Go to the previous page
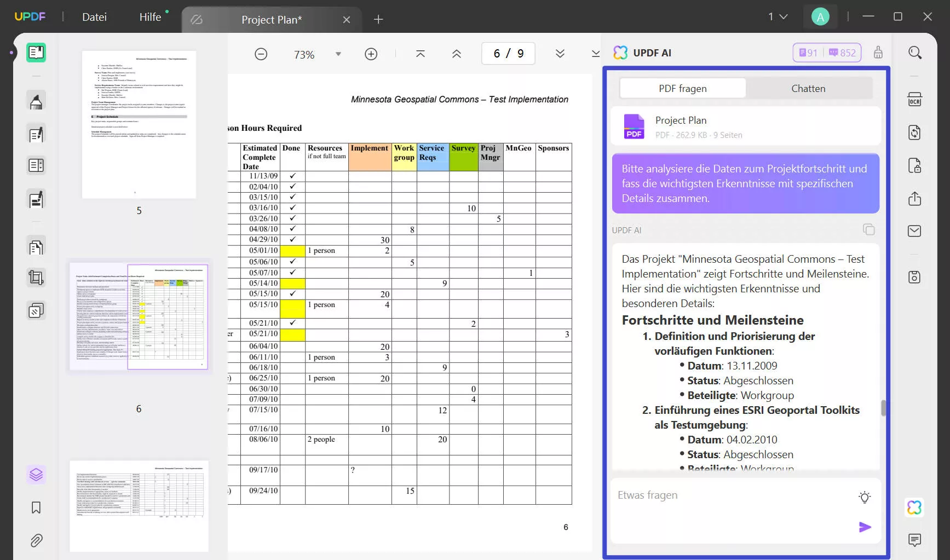The image size is (950, 560). click(457, 54)
